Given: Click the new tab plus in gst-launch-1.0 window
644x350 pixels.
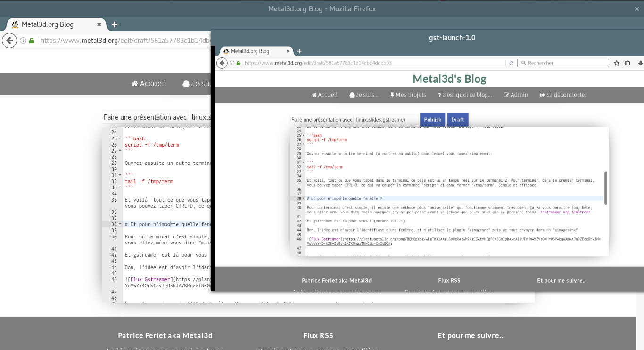Looking at the screenshot, I should [x=299, y=51].
